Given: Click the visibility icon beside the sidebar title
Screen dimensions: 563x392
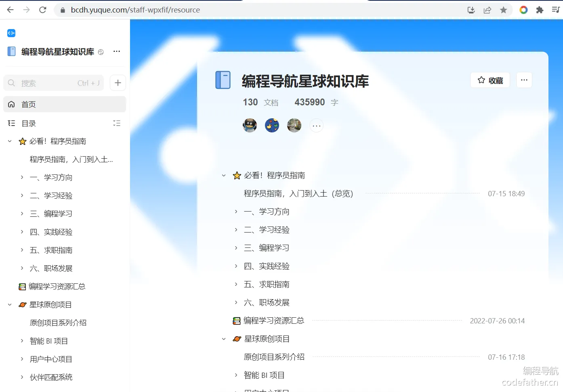Looking at the screenshot, I should (101, 52).
